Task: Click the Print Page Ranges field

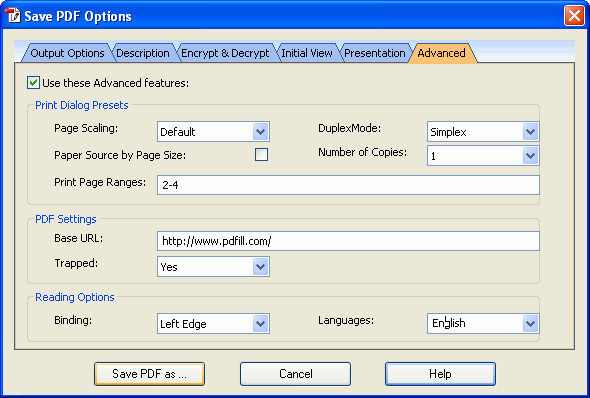Action: pyautogui.click(x=348, y=185)
